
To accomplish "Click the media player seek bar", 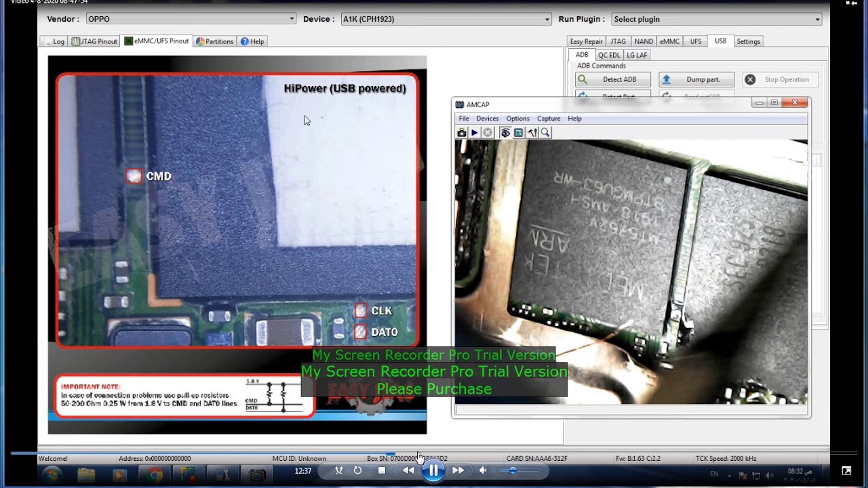I will 434,453.
